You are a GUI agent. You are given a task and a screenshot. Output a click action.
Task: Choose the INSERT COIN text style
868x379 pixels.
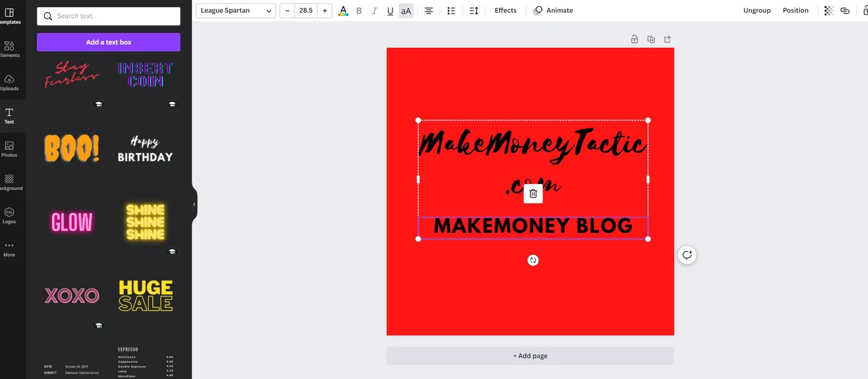pyautogui.click(x=145, y=75)
